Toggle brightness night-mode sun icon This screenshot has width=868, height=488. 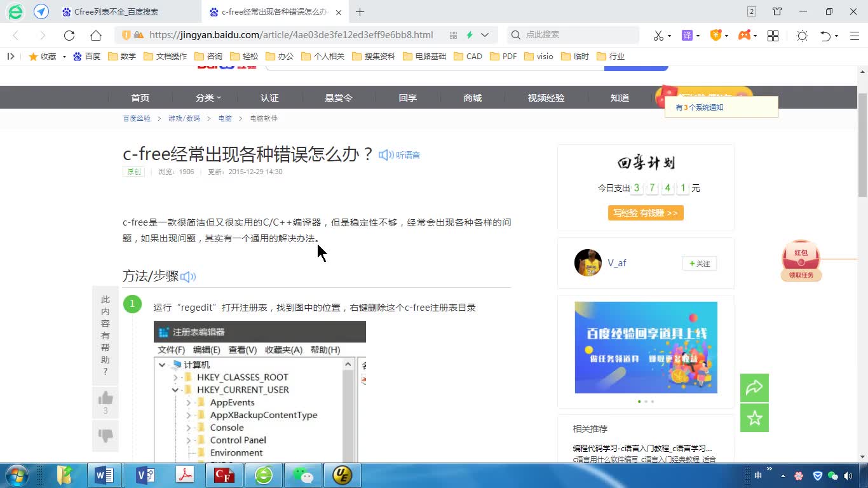click(x=803, y=36)
